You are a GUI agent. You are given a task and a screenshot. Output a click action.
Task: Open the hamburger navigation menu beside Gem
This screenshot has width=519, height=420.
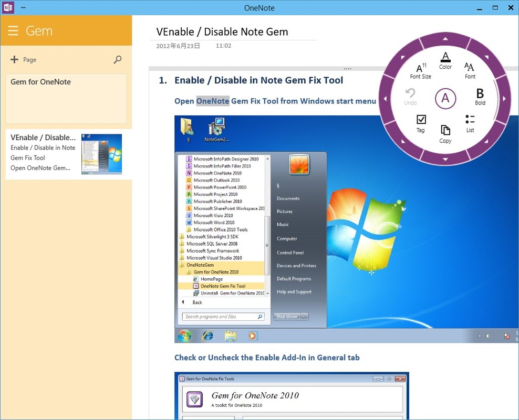[13, 31]
